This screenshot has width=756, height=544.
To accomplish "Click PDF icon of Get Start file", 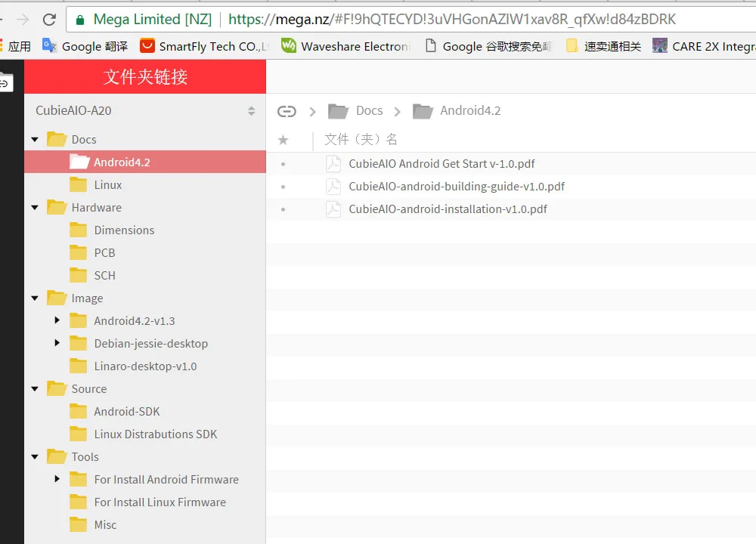I will point(333,164).
